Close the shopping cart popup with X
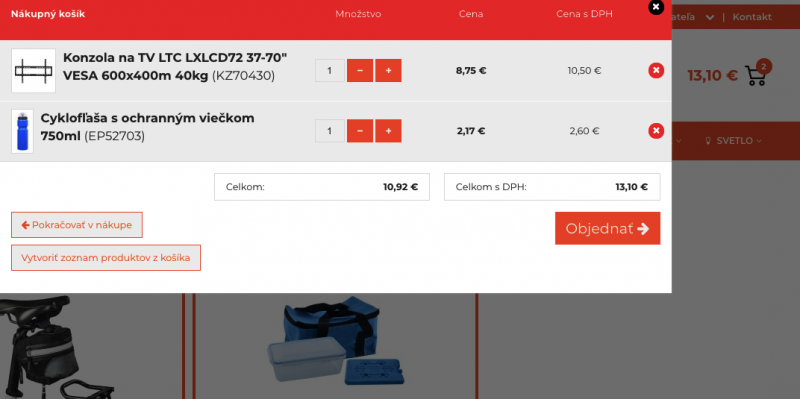The height and width of the screenshot is (399, 800). tap(656, 7)
